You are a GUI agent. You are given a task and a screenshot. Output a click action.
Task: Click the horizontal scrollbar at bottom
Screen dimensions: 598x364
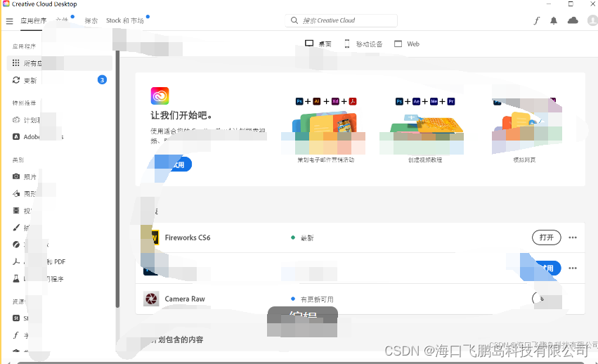pos(300,363)
